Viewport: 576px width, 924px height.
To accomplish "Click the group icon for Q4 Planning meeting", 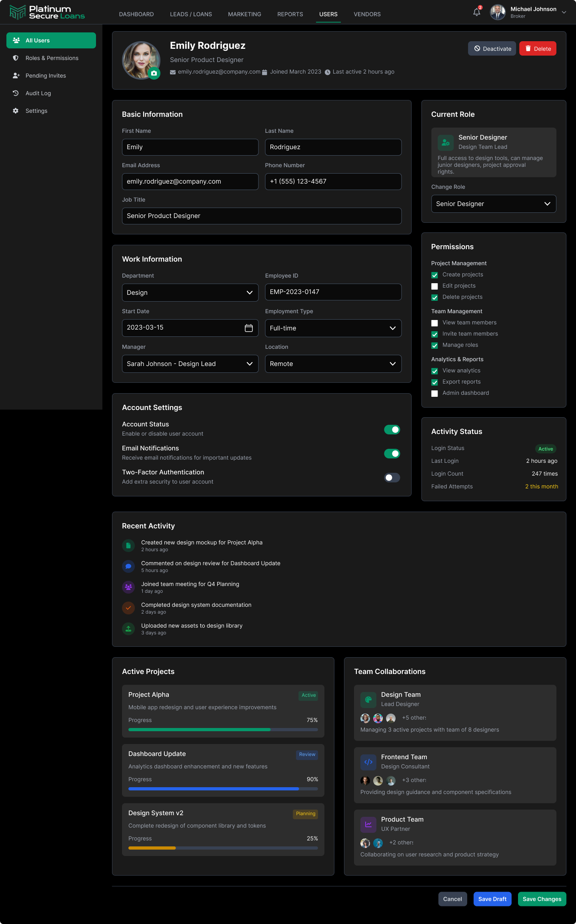I will 128,587.
